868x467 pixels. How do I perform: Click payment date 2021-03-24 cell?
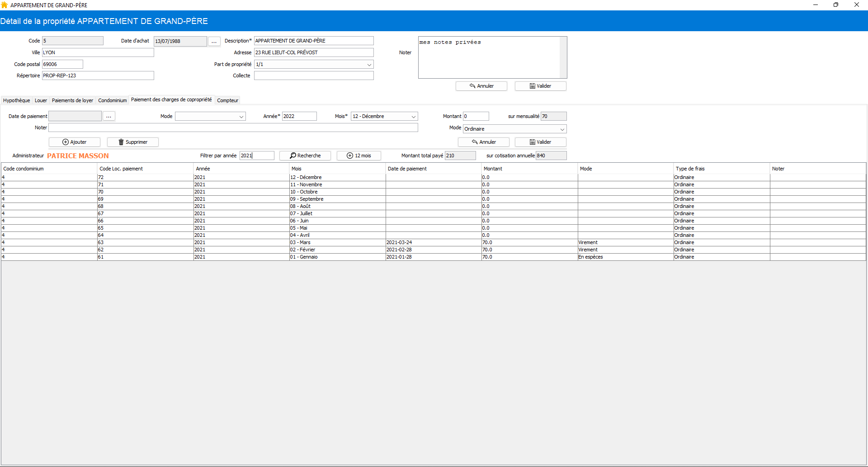coord(434,242)
